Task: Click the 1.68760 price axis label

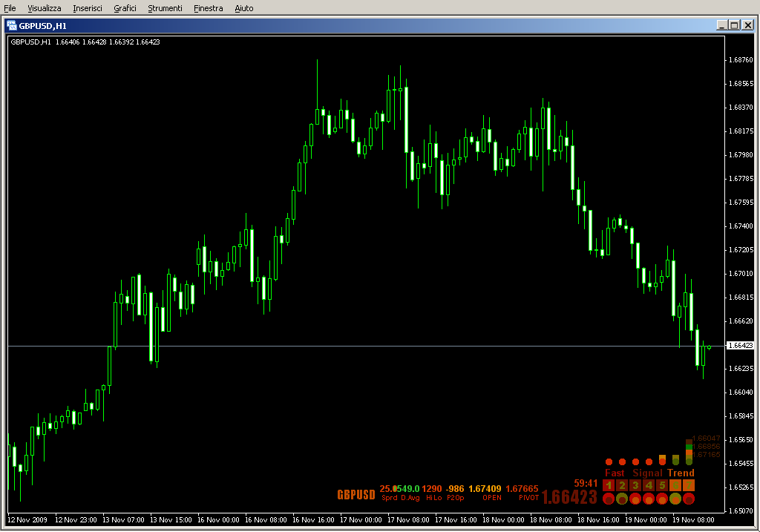Action: tap(741, 60)
